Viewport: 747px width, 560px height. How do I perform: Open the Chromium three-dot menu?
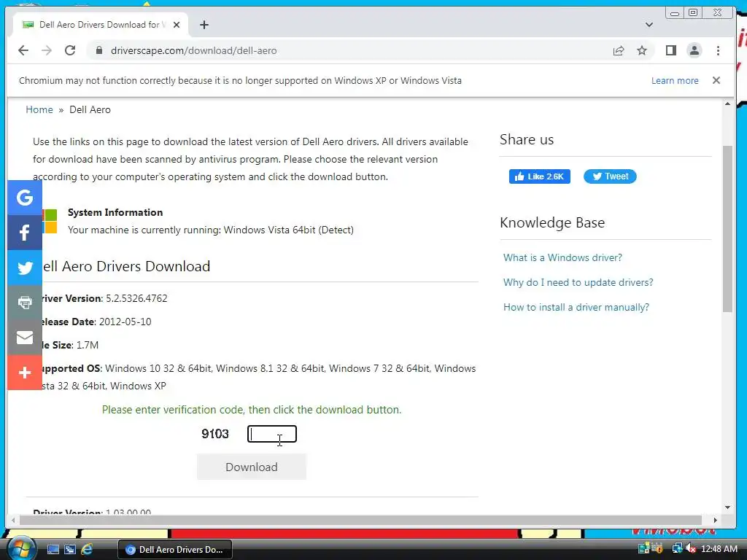click(718, 50)
